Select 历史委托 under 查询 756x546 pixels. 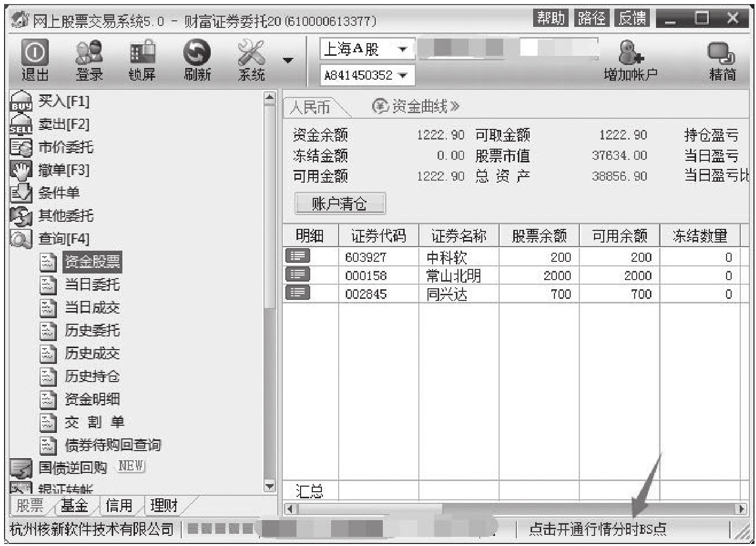[x=92, y=331]
